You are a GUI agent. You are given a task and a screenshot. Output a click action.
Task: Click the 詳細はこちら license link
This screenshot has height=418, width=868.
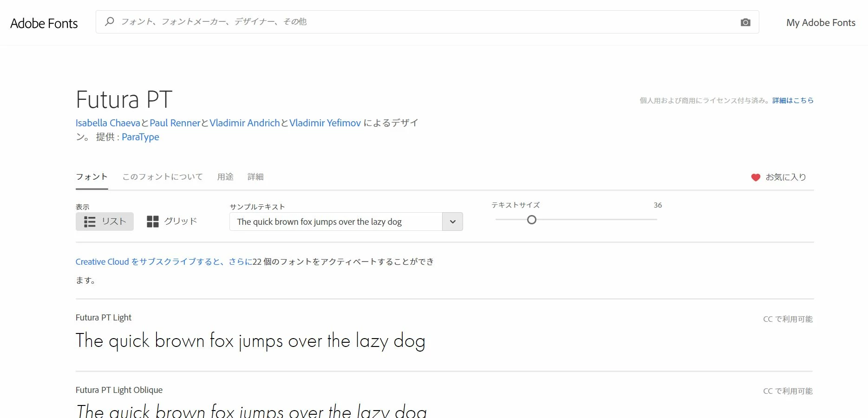click(x=793, y=100)
